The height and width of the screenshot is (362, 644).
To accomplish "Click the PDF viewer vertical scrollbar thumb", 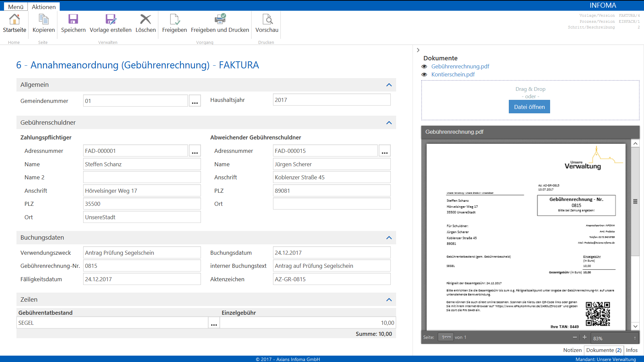I will (635, 201).
